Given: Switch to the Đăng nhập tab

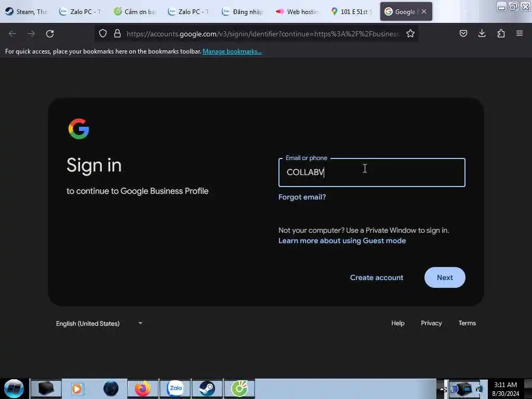Looking at the screenshot, I should click(243, 11).
